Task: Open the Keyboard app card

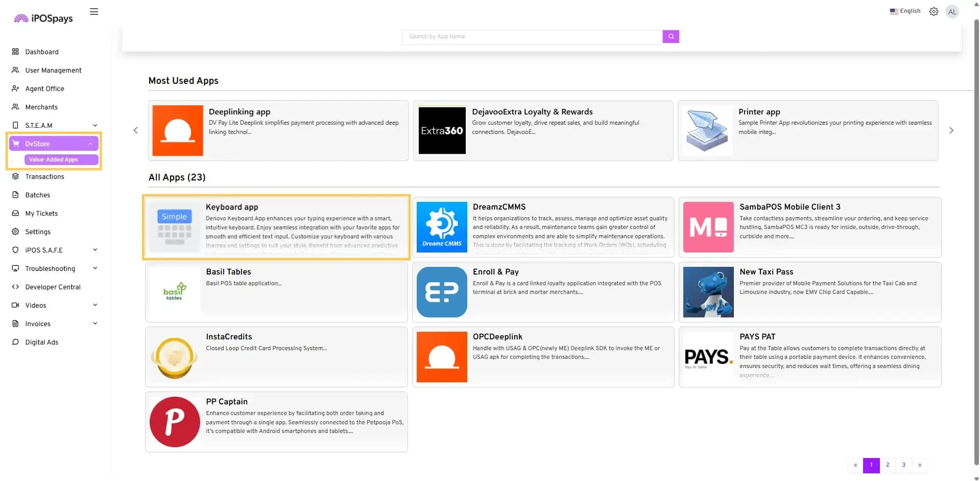Action: click(x=276, y=227)
